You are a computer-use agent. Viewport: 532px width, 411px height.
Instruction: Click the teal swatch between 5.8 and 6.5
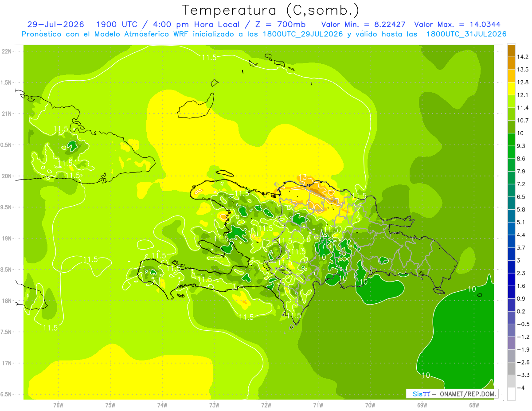[x=511, y=203]
